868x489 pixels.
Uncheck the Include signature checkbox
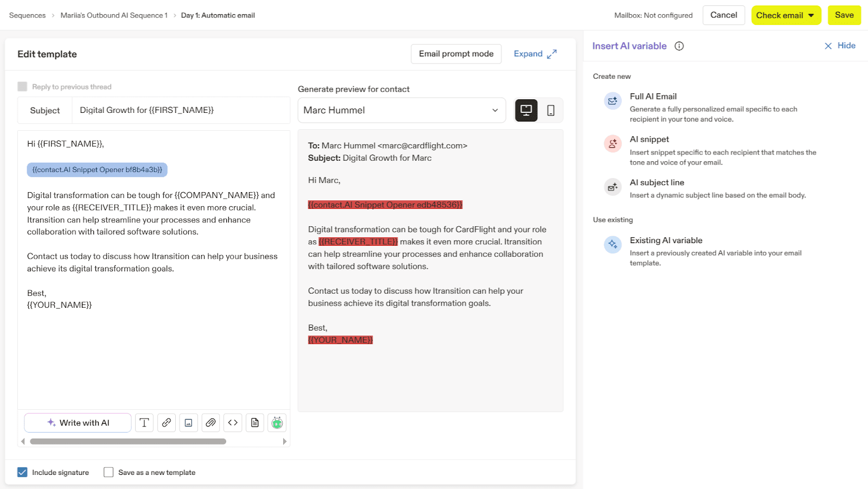pos(22,472)
